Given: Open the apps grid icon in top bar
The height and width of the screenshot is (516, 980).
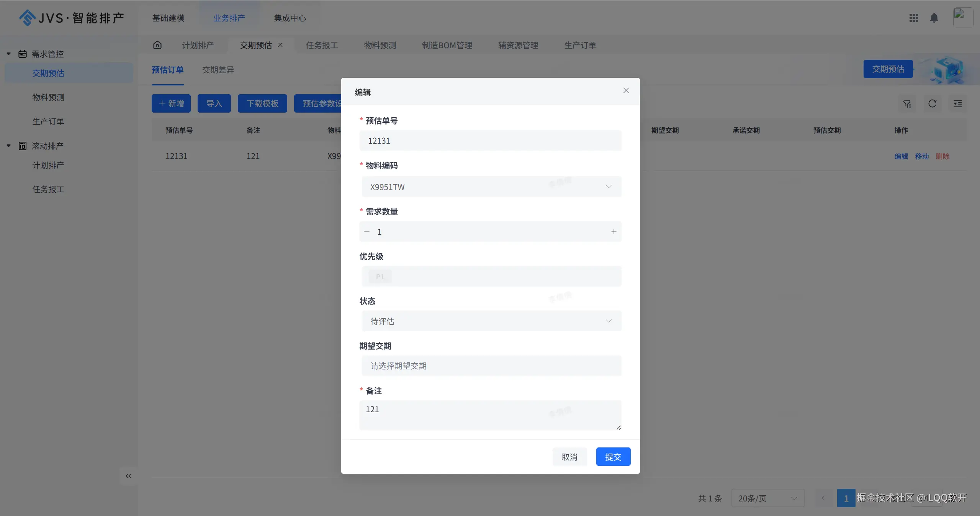Looking at the screenshot, I should [913, 18].
